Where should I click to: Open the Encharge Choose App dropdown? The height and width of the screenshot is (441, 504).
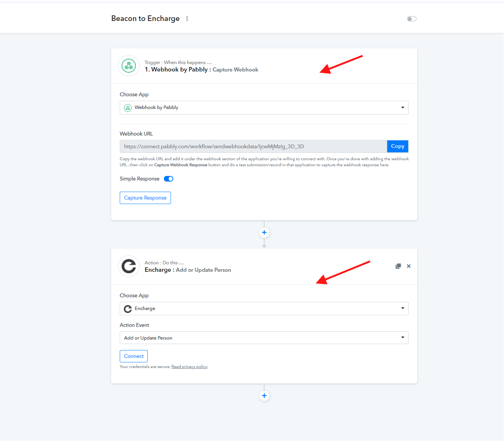[x=264, y=308]
